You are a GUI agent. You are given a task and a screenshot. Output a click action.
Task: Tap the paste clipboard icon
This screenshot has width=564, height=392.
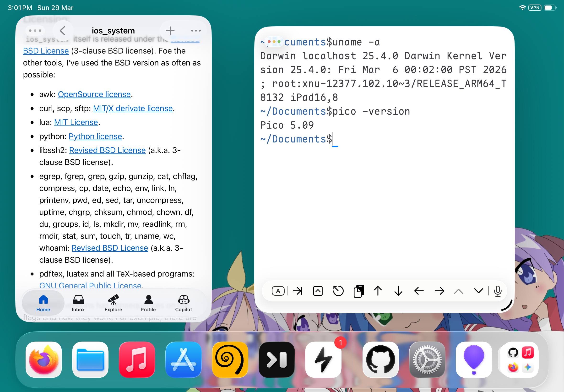tap(359, 291)
